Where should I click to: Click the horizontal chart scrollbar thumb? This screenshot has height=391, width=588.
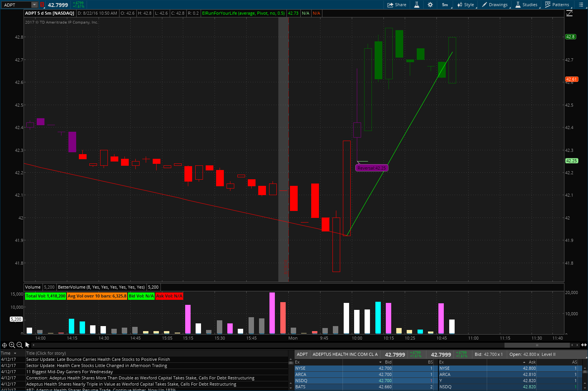point(537,345)
